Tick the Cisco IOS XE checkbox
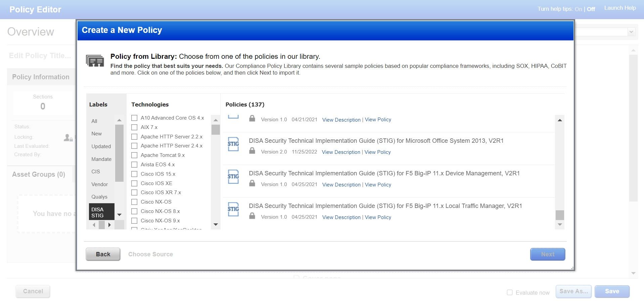Screen dimensions: 644x302 [x=134, y=183]
